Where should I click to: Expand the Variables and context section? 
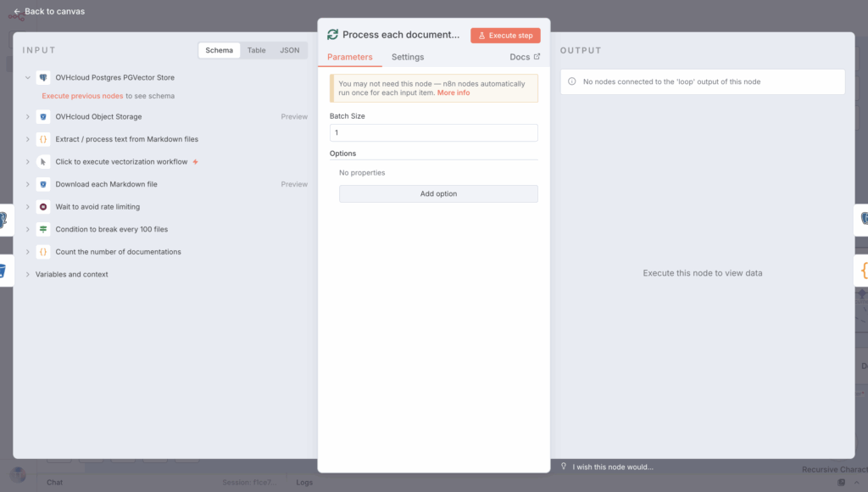[x=28, y=275]
